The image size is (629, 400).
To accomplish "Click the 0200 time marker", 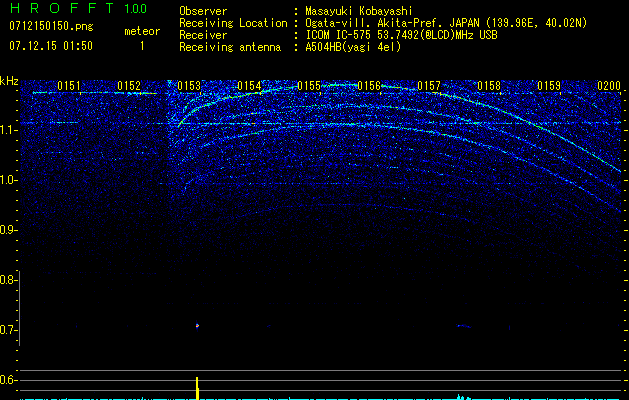I will coord(609,86).
